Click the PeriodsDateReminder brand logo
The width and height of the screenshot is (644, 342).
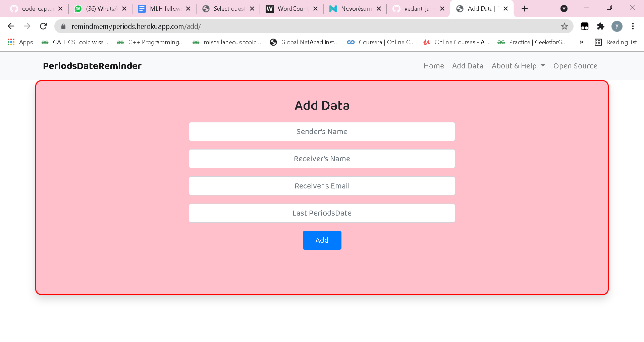(x=92, y=66)
